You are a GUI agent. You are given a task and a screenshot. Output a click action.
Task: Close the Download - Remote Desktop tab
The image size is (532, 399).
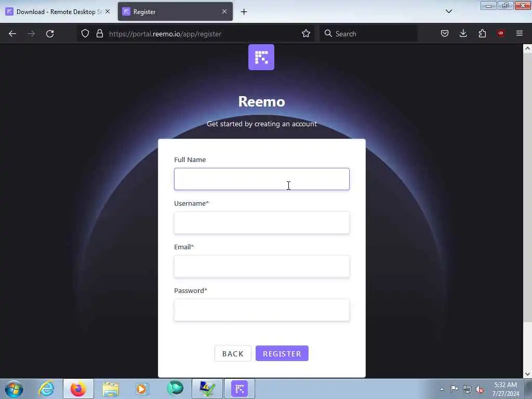tap(108, 11)
